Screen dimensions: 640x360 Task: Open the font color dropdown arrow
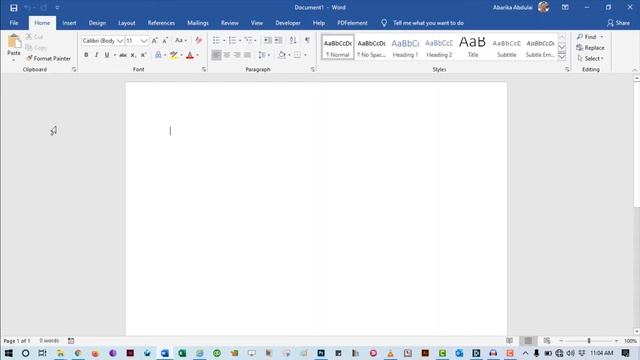(198, 55)
